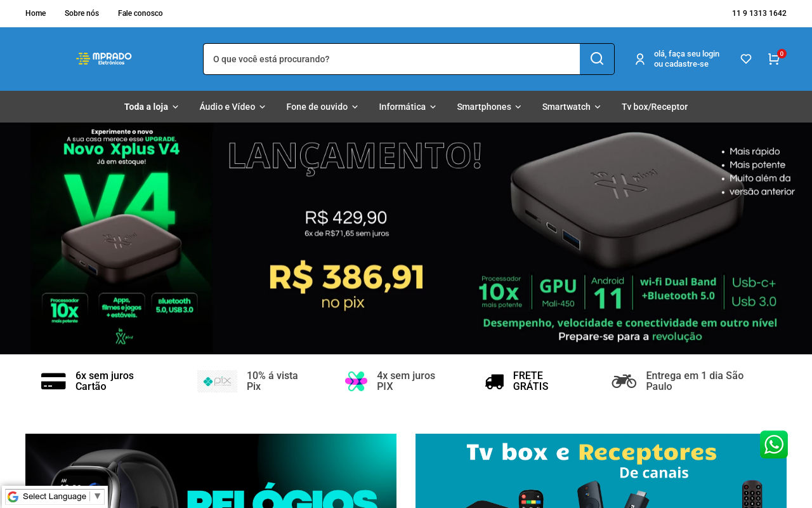Expand the Áudio e Vídeo dropdown
This screenshot has height=508, width=812.
click(232, 107)
